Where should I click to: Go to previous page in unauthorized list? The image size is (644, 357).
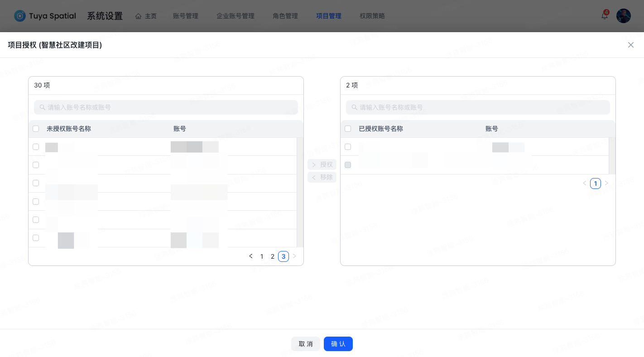click(251, 256)
